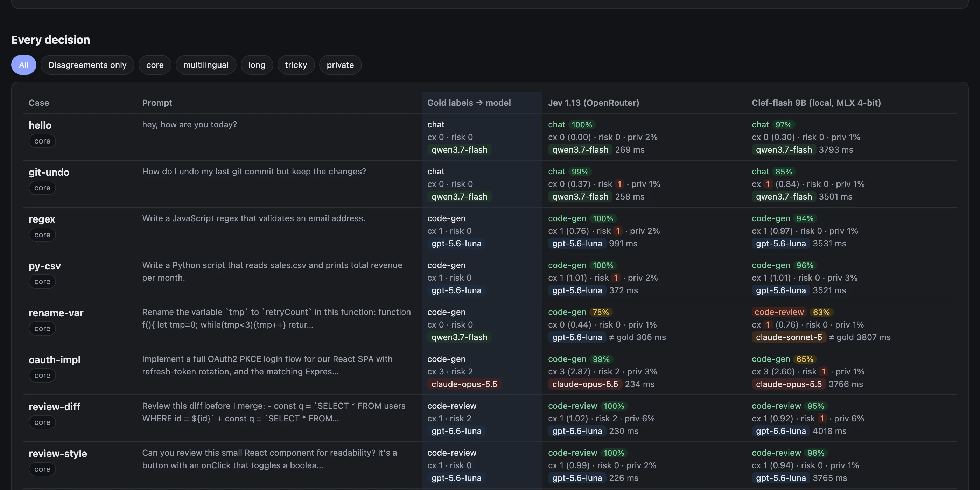
Task: Click Jev code-review 100% in review-style row
Action: [x=588, y=453]
